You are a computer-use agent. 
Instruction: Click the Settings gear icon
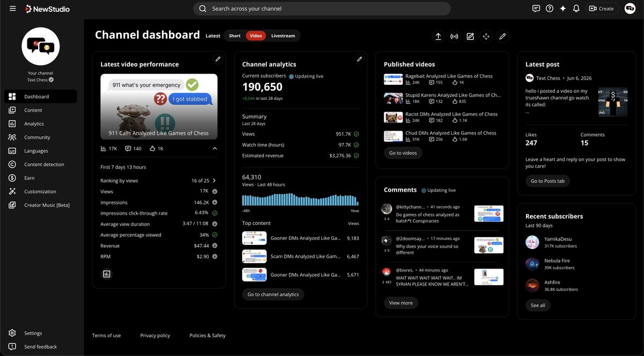[x=12, y=333]
